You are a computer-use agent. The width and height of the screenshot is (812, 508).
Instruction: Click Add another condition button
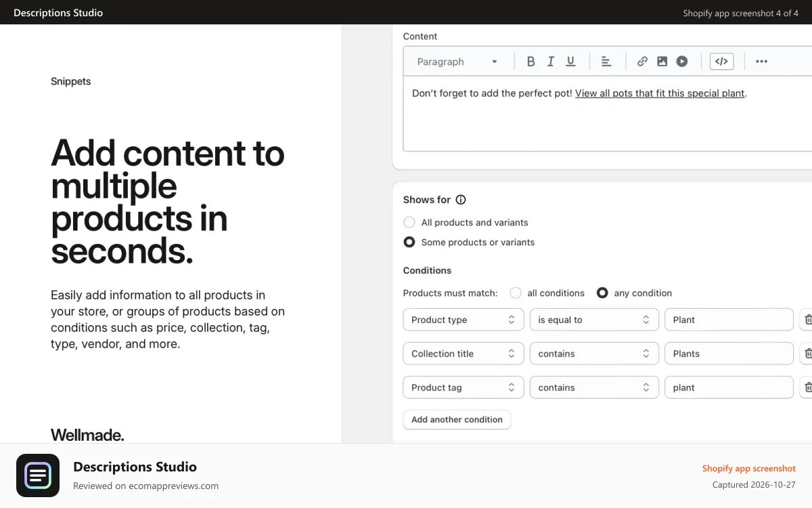457,419
